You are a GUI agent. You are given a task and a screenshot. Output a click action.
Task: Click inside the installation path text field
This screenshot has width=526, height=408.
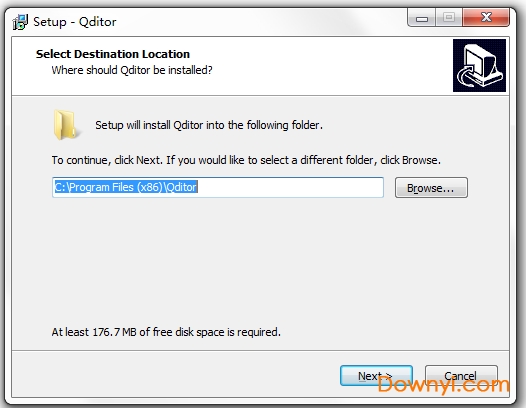pos(218,187)
